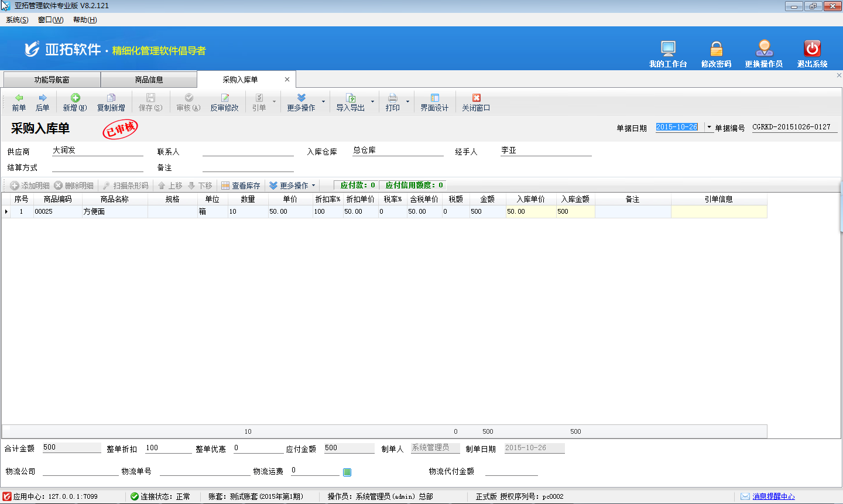Open the 系统 menu
Viewport: 843px width, 504px height.
coord(17,20)
